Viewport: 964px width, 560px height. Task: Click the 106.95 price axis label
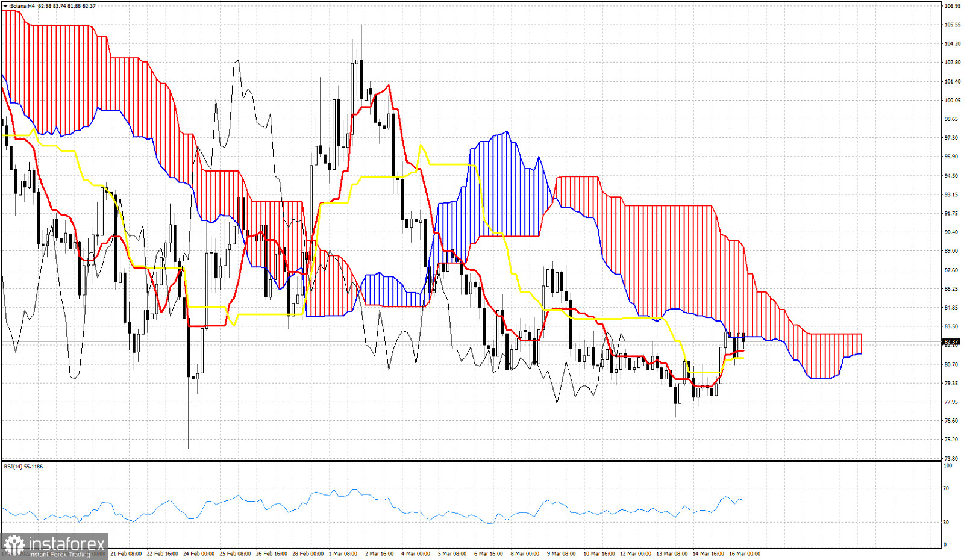coord(952,6)
